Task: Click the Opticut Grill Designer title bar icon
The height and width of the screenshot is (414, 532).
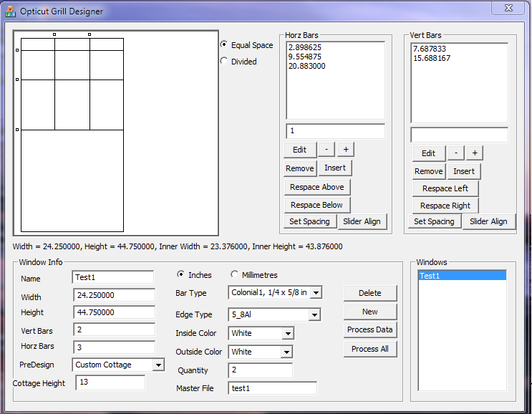Action: click(x=11, y=11)
